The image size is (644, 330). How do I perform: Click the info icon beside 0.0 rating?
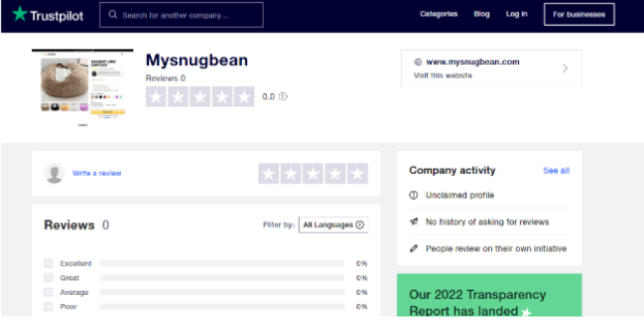283,97
